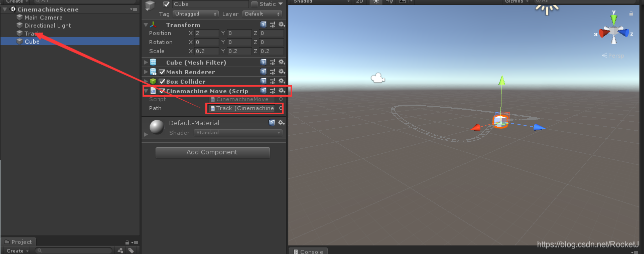This screenshot has height=254, width=644.
Task: Toggle 2D scene view mode
Action: click(359, 2)
